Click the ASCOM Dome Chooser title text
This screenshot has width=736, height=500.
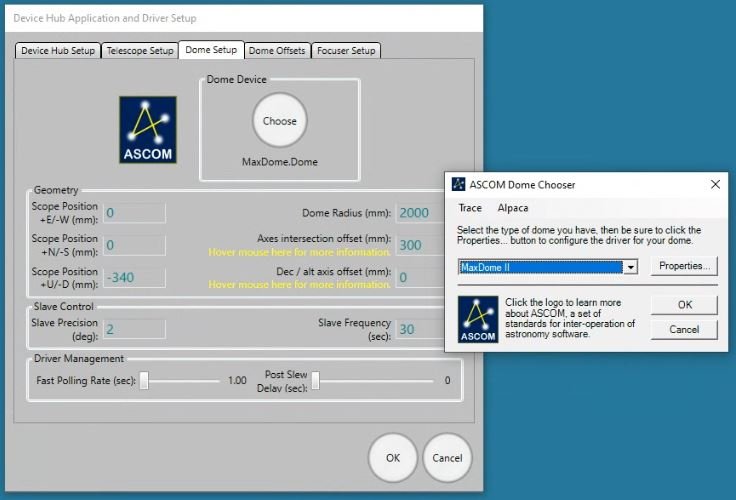pyautogui.click(x=522, y=185)
